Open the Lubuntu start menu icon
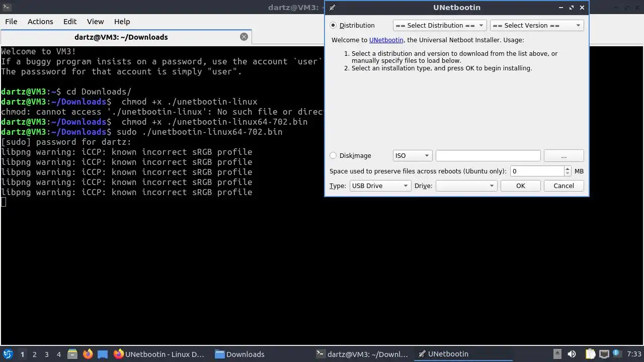Viewport: 644px width, 362px height. (x=8, y=354)
